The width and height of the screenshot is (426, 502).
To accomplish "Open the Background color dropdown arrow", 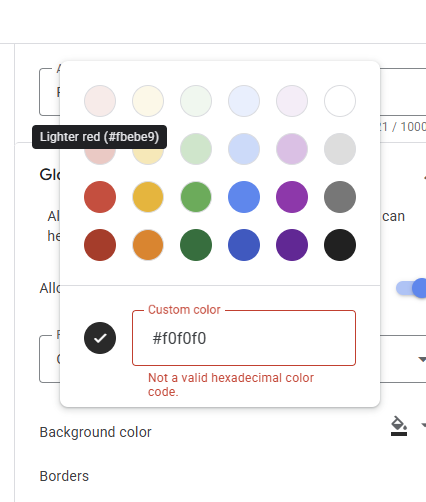I will tap(423, 425).
